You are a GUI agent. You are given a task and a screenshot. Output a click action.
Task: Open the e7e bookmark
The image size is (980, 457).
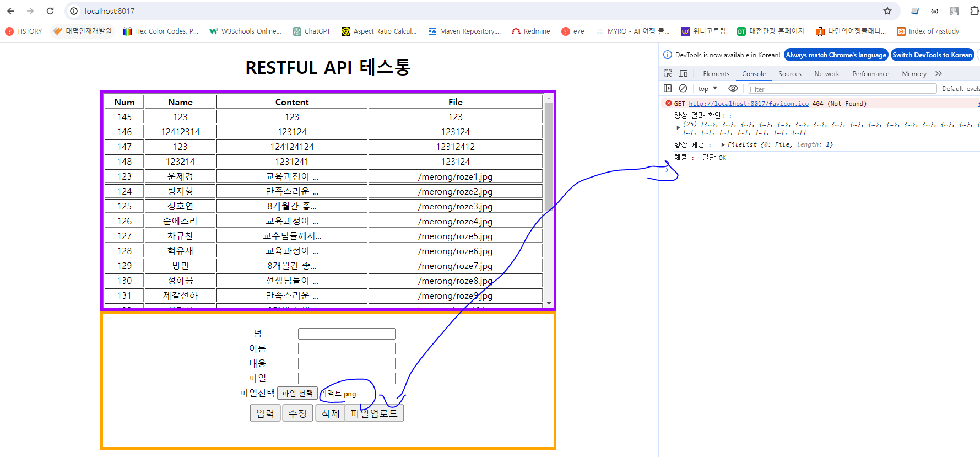coord(573,31)
